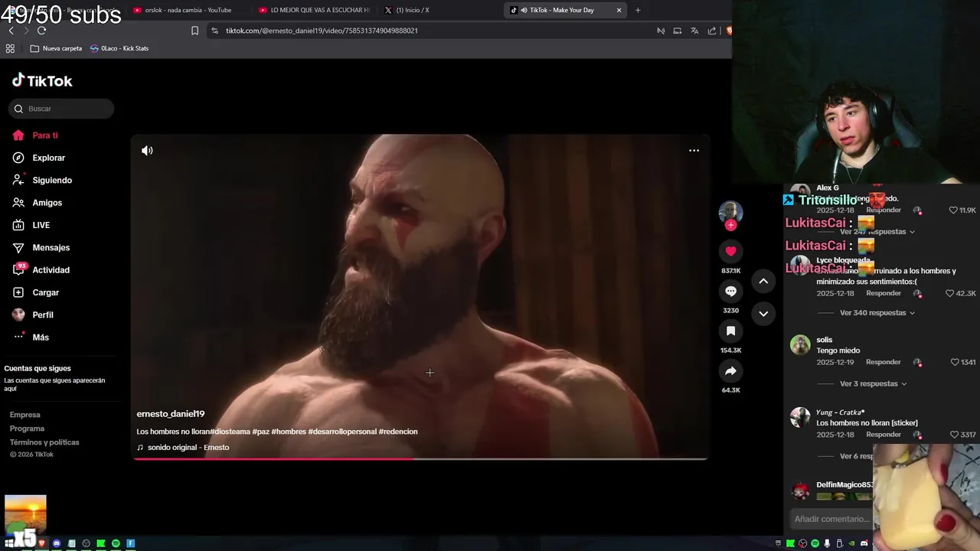Follow creator via the red plus badge
The image size is (980, 551).
coord(730,225)
